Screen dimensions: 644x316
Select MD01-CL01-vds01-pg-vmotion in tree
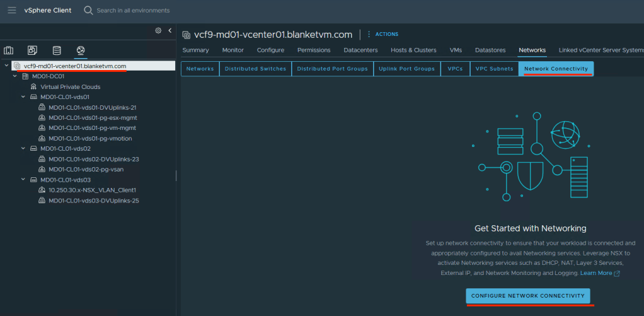pos(90,139)
